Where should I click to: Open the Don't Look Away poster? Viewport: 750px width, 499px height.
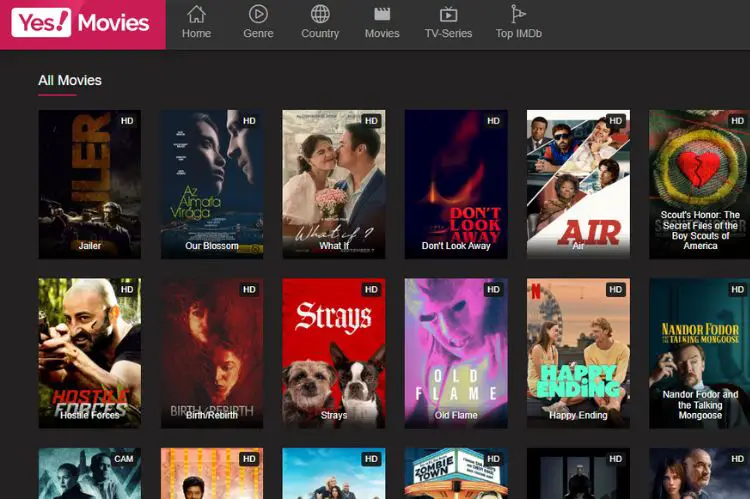click(x=456, y=184)
